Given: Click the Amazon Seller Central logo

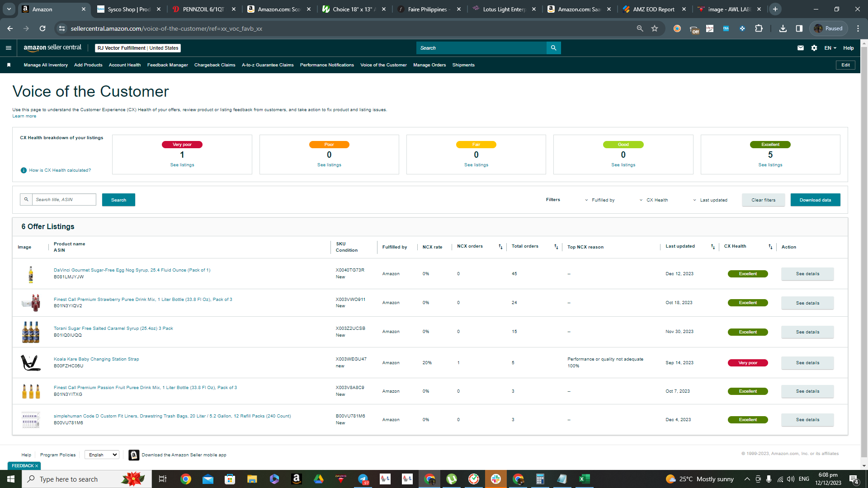Looking at the screenshot, I should (x=52, y=47).
